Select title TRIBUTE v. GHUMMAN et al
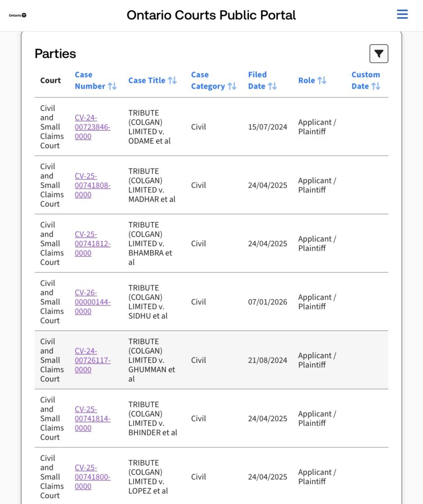This screenshot has height=504, width=423. (152, 360)
